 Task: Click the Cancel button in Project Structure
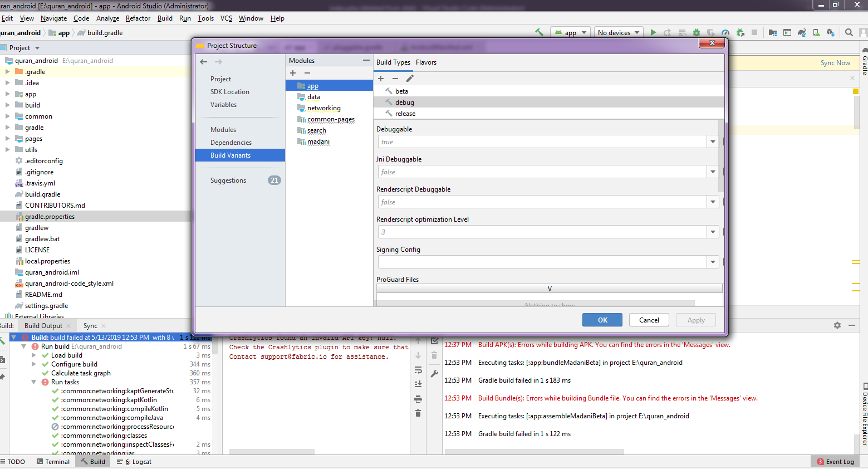point(649,320)
